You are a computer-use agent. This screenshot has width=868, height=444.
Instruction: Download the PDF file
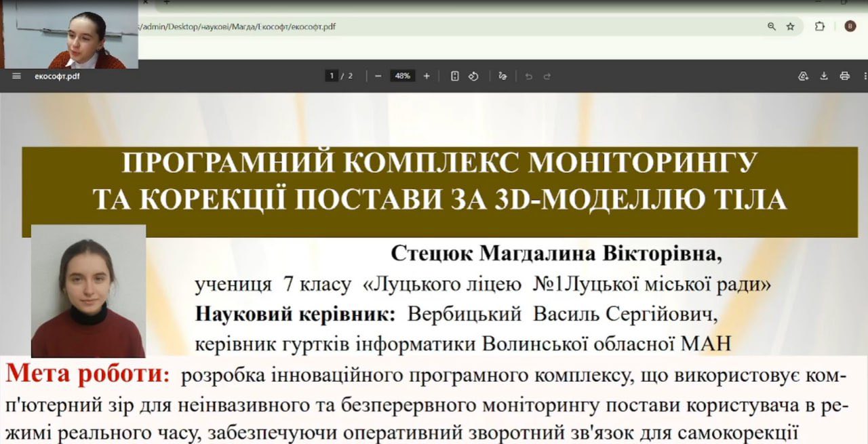pyautogui.click(x=824, y=76)
